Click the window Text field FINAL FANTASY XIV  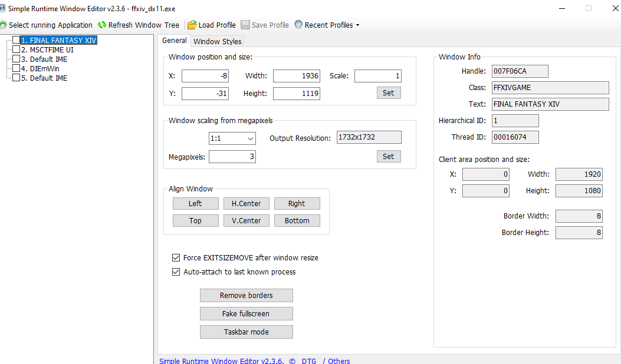tap(550, 104)
